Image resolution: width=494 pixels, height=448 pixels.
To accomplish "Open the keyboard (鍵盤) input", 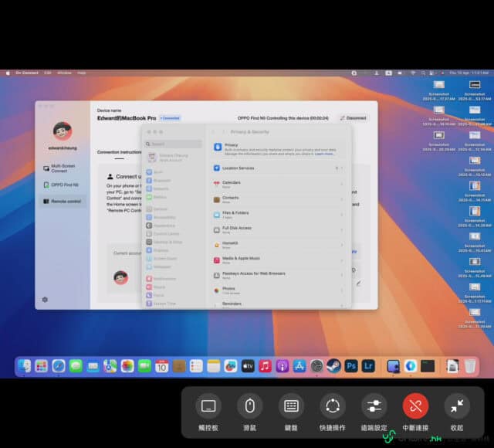I will click(x=291, y=406).
